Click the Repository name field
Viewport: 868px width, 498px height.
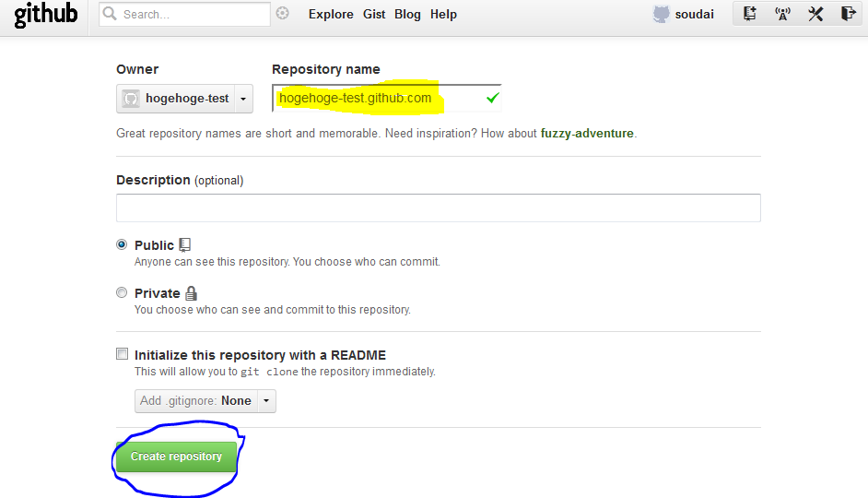[386, 98]
